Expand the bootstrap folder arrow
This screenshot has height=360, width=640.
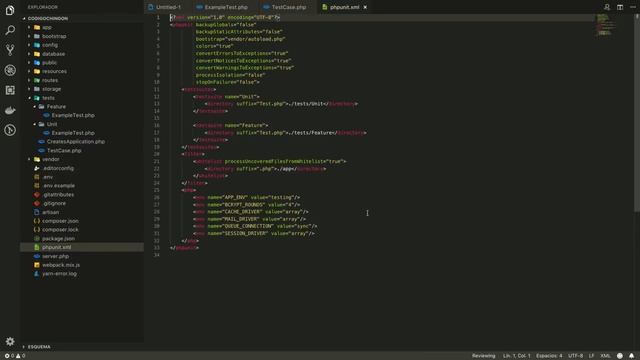[x=29, y=36]
